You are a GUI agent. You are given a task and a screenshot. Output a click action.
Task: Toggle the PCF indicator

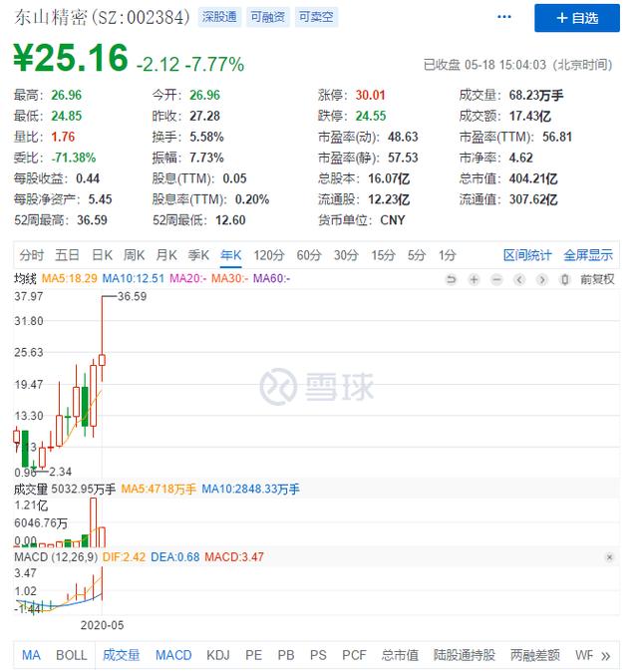[354, 656]
